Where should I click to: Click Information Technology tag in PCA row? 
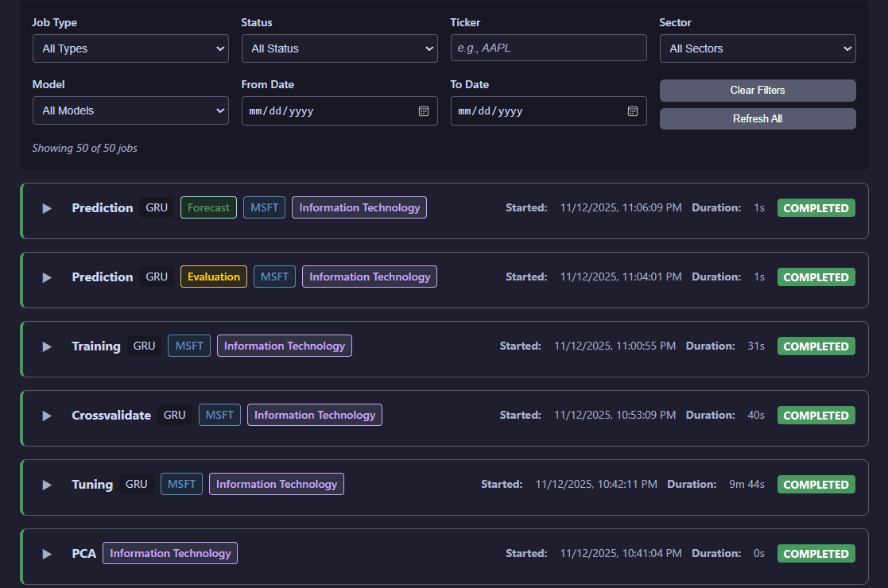[170, 553]
